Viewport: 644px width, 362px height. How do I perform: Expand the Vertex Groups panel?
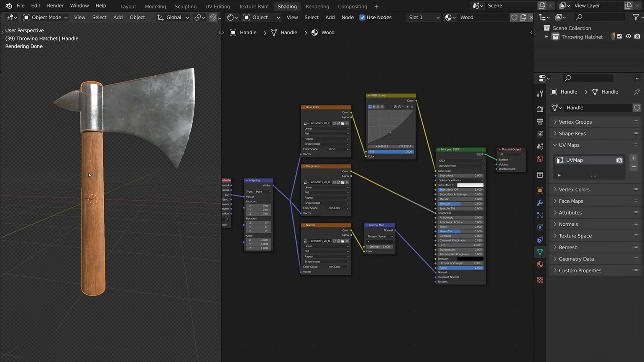pyautogui.click(x=575, y=122)
